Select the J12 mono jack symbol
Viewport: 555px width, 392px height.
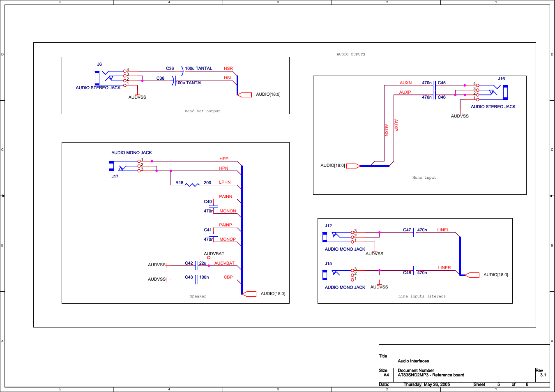[x=339, y=237]
